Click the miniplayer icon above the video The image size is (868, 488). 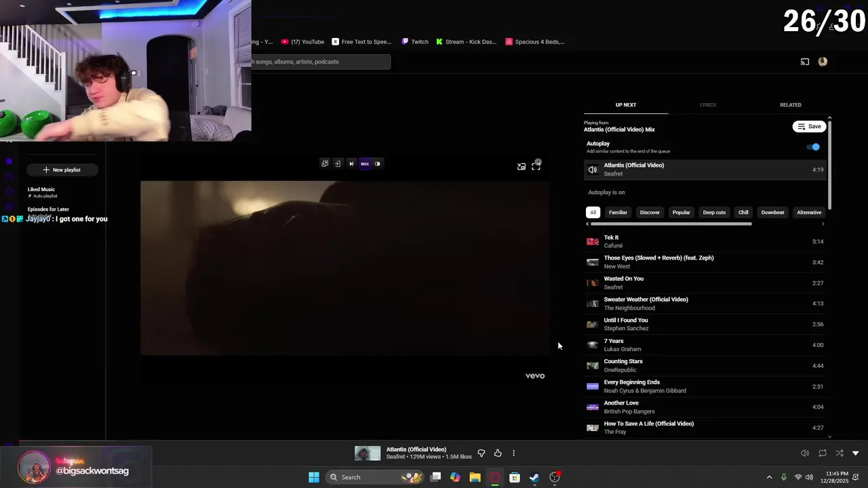pyautogui.click(x=521, y=166)
